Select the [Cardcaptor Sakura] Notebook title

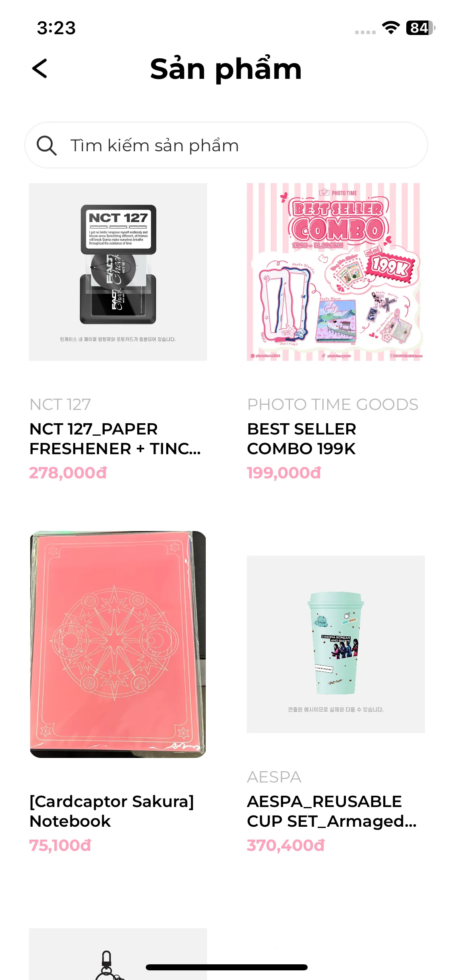click(x=112, y=811)
